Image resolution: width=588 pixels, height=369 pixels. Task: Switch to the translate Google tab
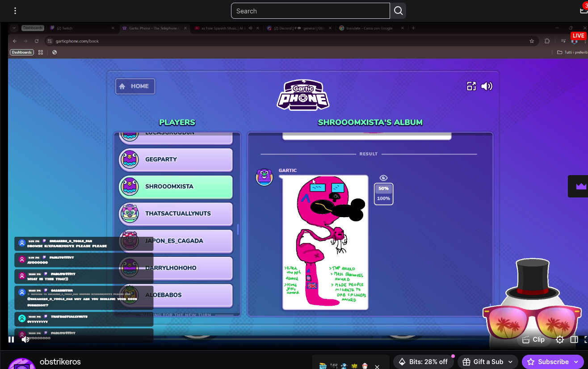(372, 28)
